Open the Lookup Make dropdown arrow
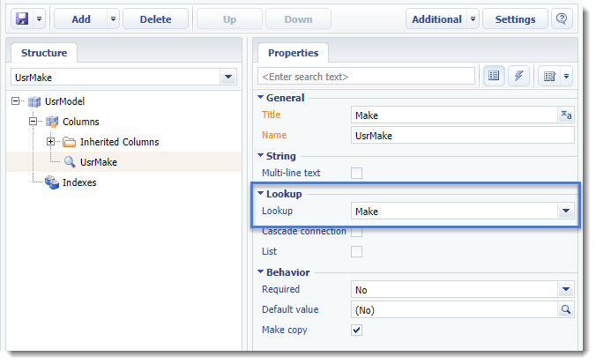This screenshot has width=596, height=364. 566,211
